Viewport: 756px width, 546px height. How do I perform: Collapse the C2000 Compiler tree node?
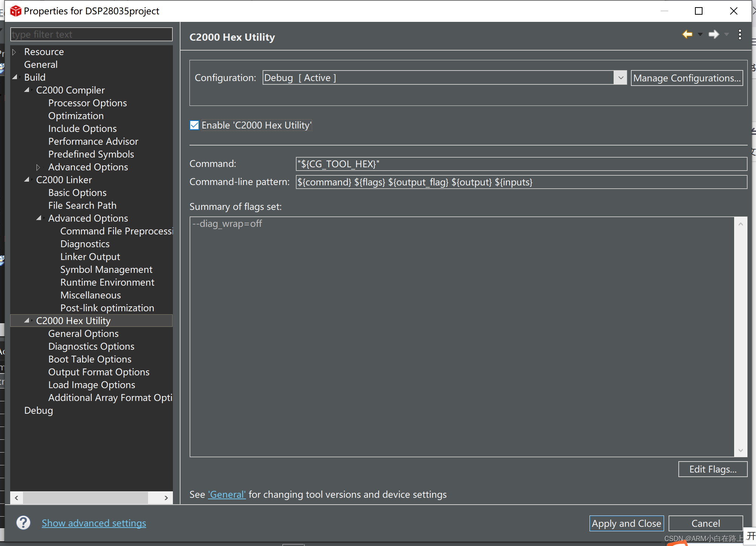(x=27, y=90)
